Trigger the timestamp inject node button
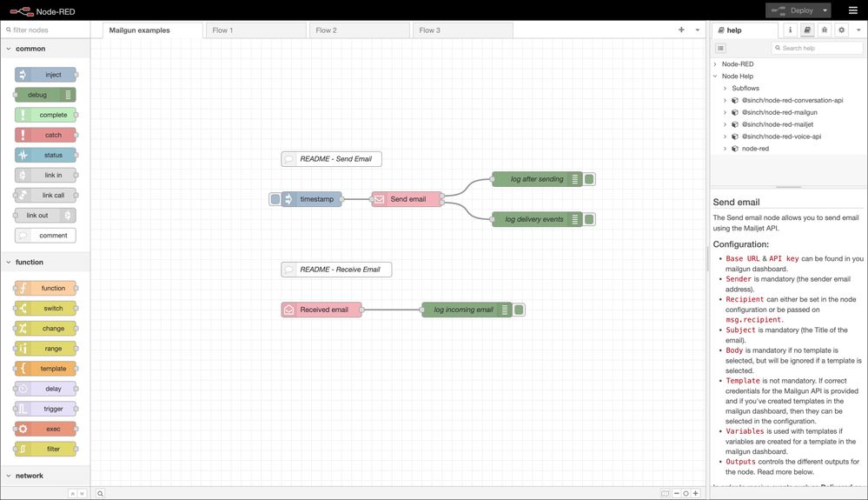This screenshot has width=868, height=500. pyautogui.click(x=275, y=199)
